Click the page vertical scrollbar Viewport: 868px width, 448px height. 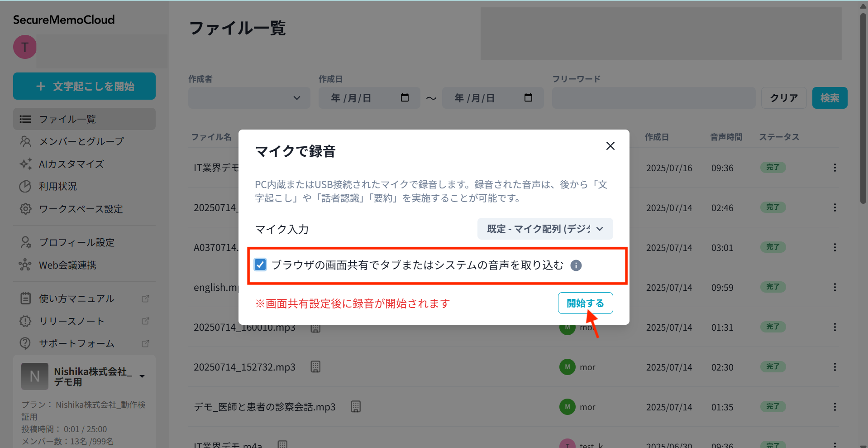point(863,109)
